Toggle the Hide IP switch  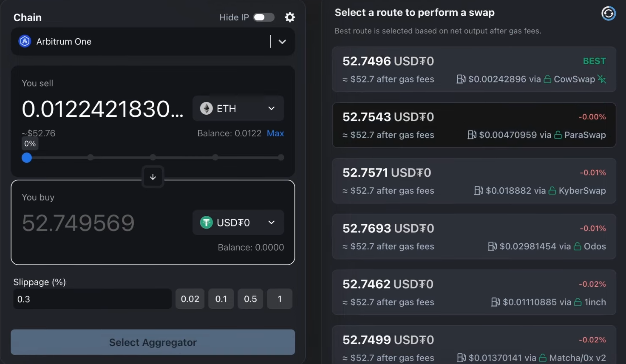(264, 17)
